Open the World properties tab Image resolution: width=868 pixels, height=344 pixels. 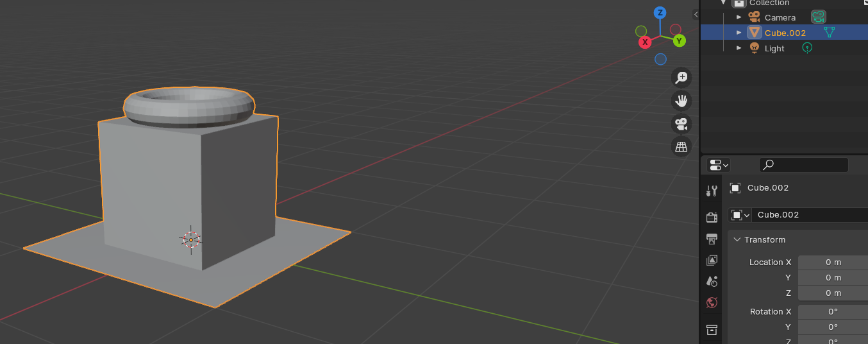coord(712,302)
